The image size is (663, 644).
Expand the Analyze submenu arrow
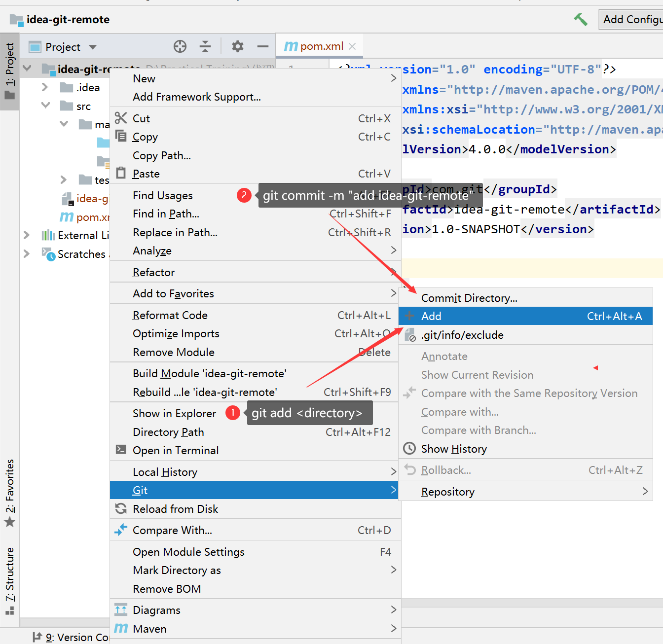pos(393,250)
